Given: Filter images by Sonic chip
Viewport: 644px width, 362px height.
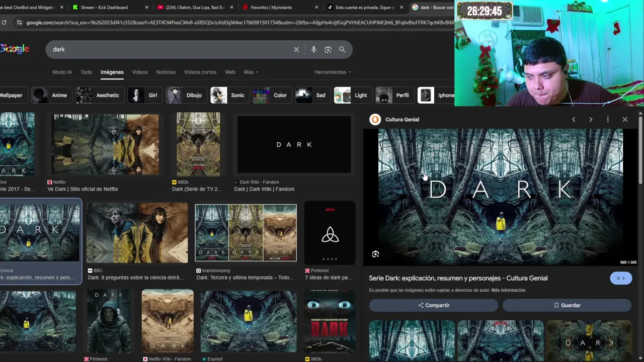Looking at the screenshot, I should 229,95.
